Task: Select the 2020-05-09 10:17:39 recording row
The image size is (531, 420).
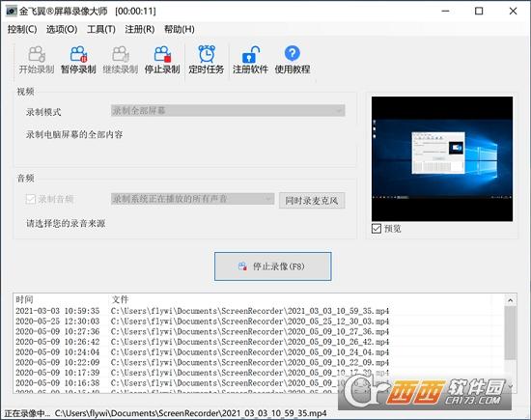Action: point(259,373)
